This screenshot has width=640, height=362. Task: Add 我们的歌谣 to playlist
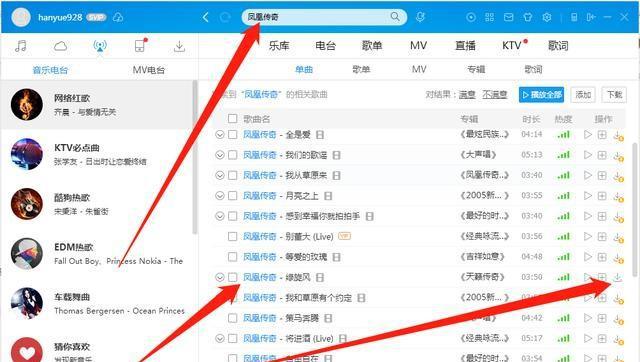pos(602,155)
